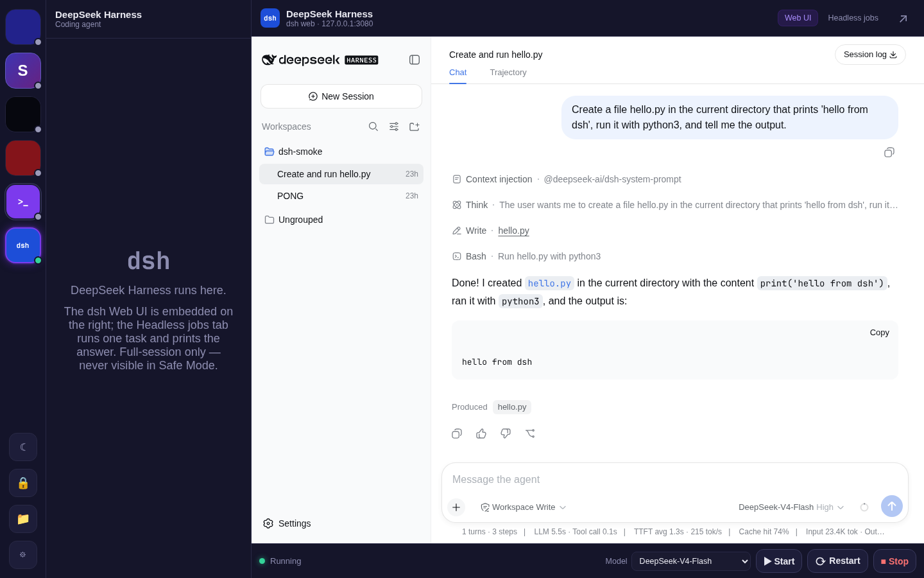Focus the Message the agent field
924x578 pixels.
point(675,480)
